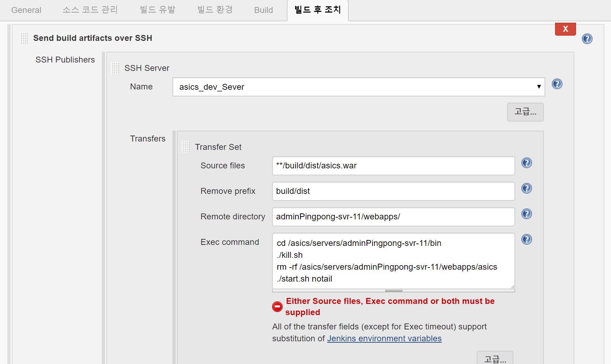Click help icon for Send build artifacts section
611x364 pixels.
click(x=587, y=39)
